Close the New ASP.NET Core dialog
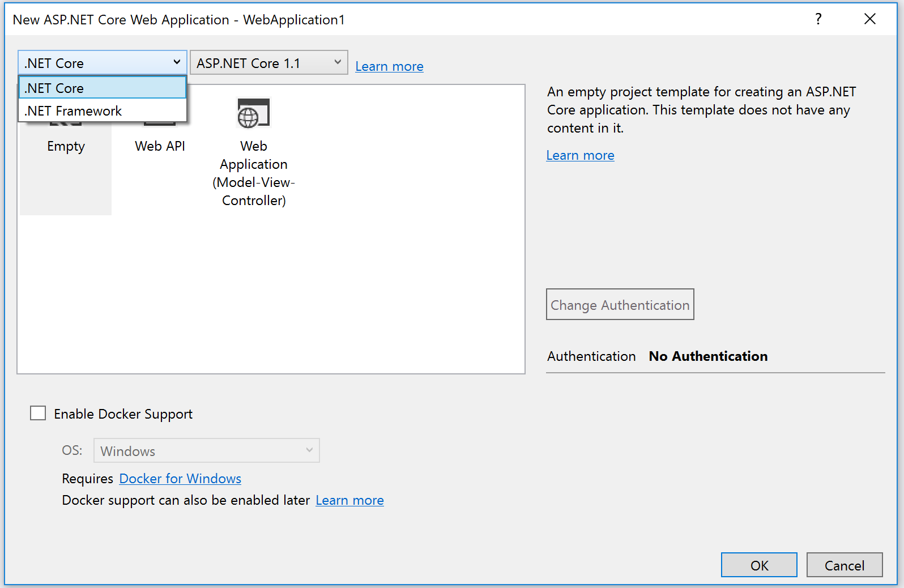 pos(870,19)
